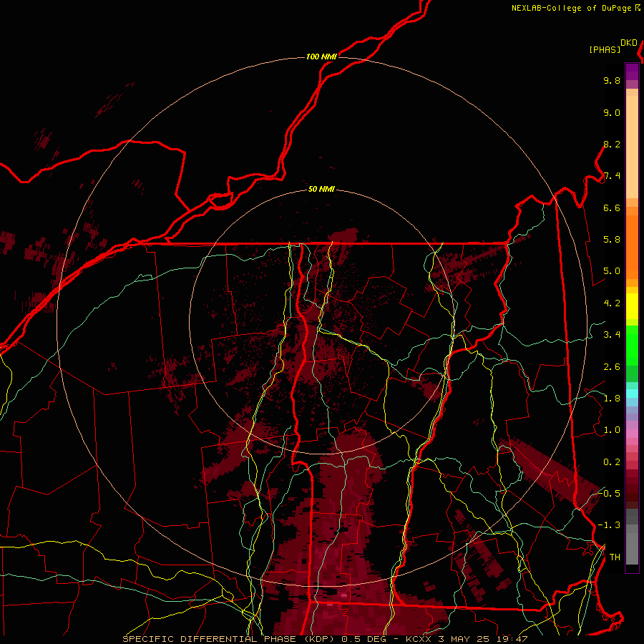Image resolution: width=644 pixels, height=644 pixels.
Task: Select the 2.6 value on the color scale
Action: click(612, 367)
